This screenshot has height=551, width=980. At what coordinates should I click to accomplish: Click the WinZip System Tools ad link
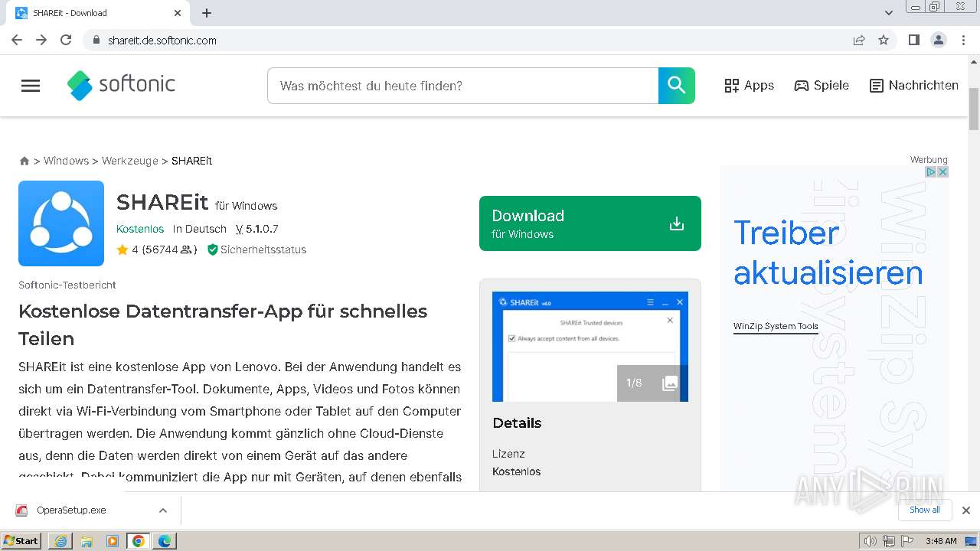click(776, 326)
